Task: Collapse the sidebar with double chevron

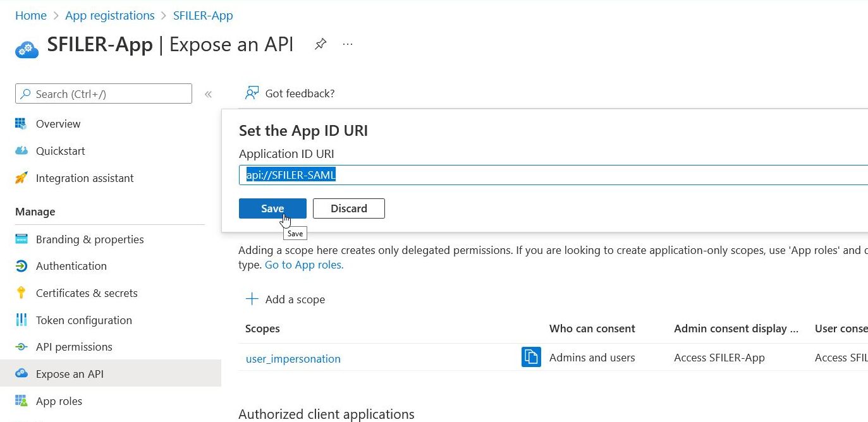Action: coord(208,94)
